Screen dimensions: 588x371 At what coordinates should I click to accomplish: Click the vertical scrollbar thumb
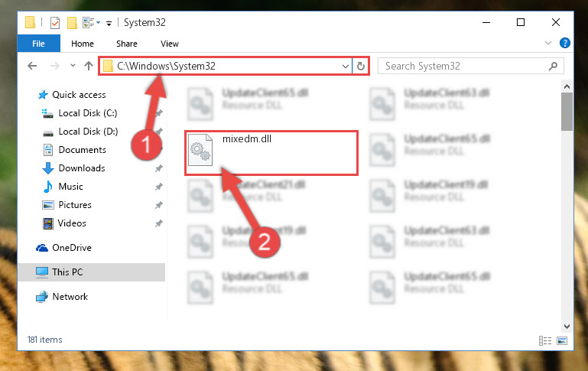pyautogui.click(x=567, y=112)
